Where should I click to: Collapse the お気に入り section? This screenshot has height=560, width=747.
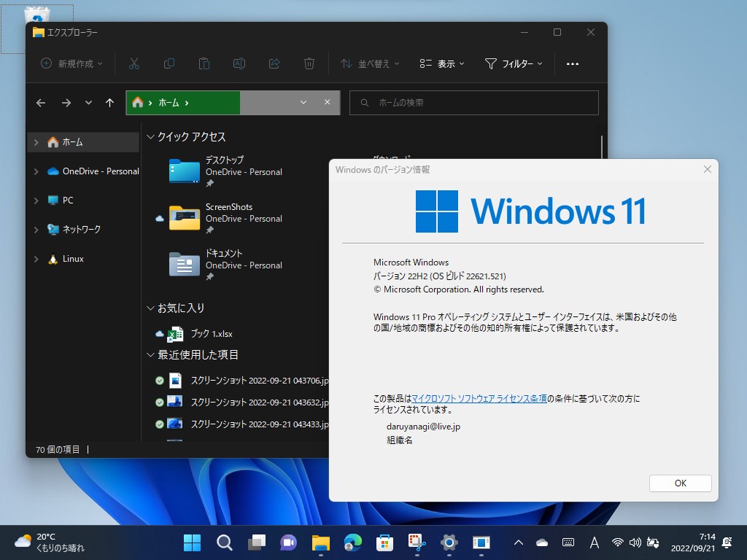point(150,308)
